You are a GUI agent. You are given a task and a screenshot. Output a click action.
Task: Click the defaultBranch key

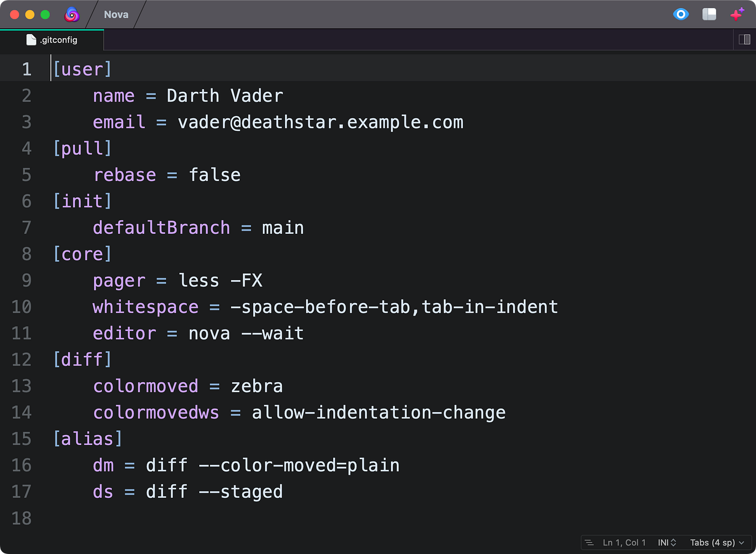tap(161, 228)
